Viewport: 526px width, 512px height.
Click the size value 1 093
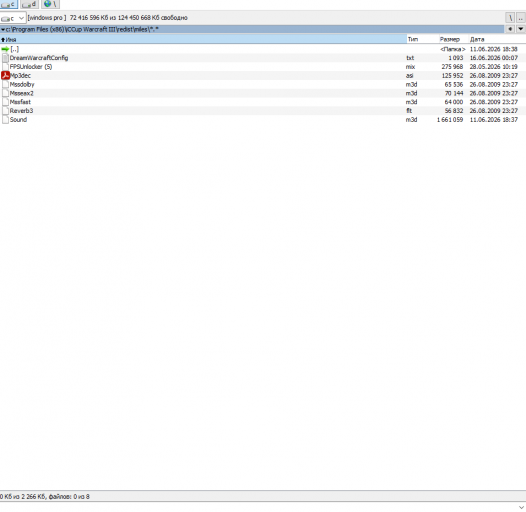[x=456, y=58]
